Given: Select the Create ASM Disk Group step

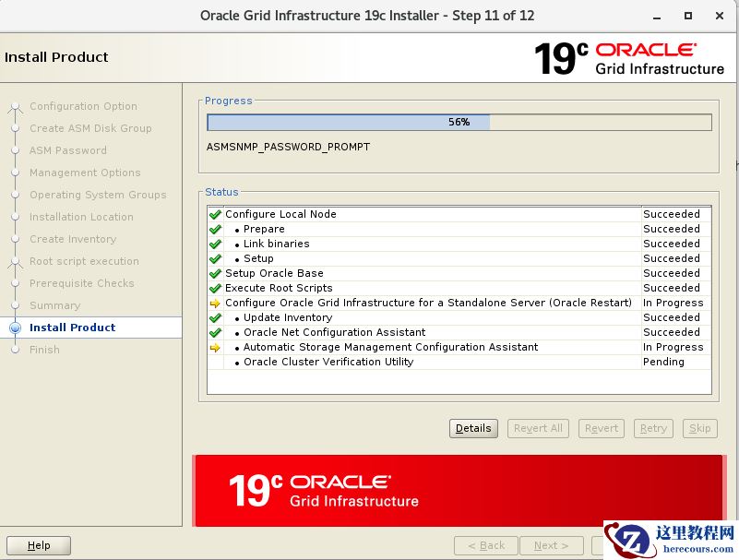Looking at the screenshot, I should (x=90, y=128).
